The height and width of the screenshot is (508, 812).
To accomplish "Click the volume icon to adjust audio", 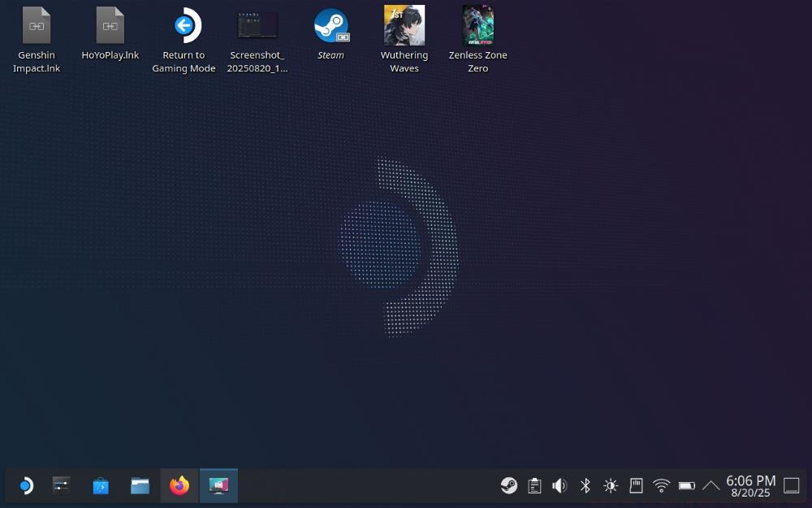I will click(x=559, y=485).
